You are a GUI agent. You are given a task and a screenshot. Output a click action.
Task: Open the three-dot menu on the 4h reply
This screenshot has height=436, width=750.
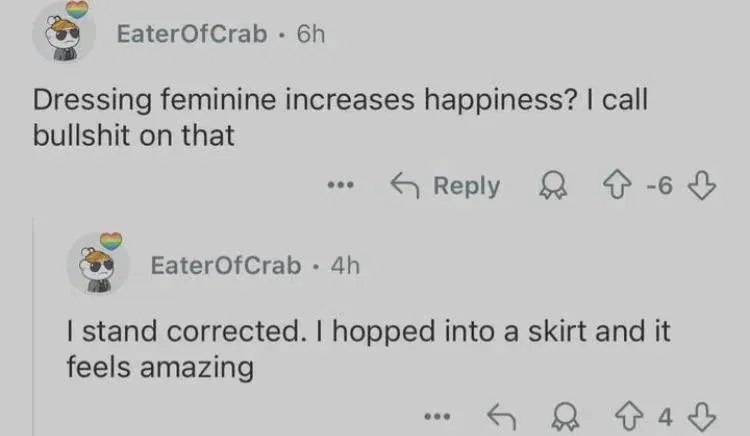(x=433, y=413)
